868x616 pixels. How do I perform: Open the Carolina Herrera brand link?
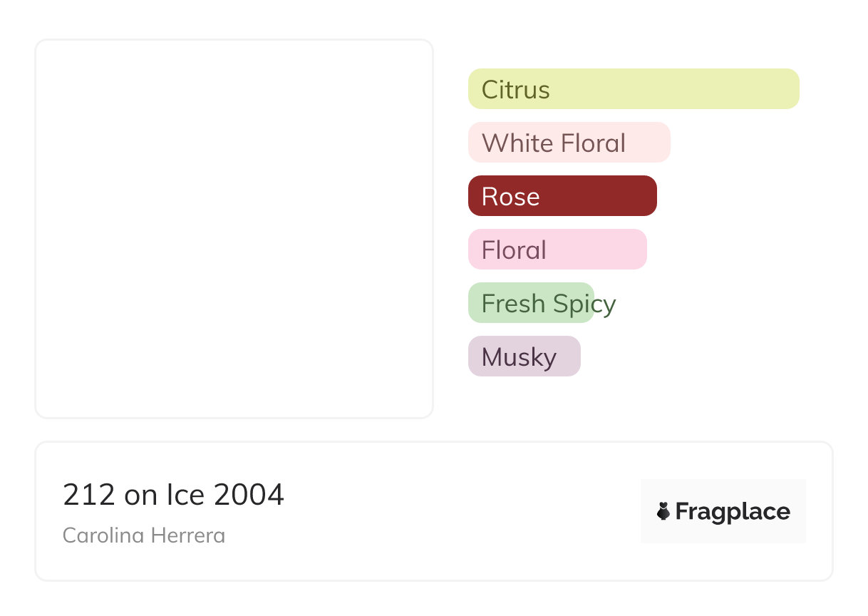(x=144, y=535)
